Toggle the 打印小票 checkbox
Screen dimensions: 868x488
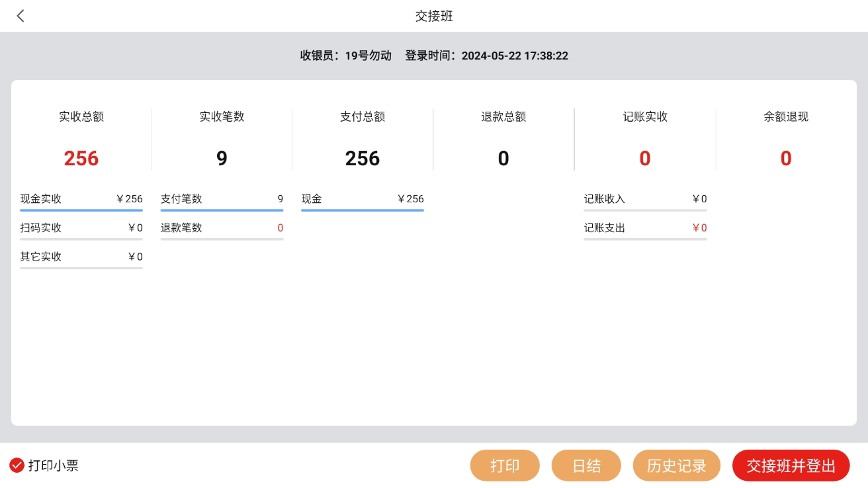coord(17,466)
